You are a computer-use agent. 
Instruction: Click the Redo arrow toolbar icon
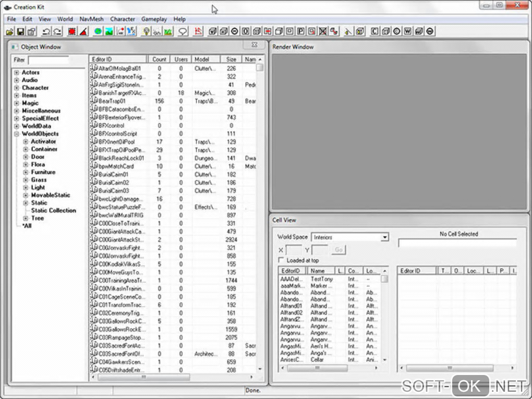pos(57,31)
